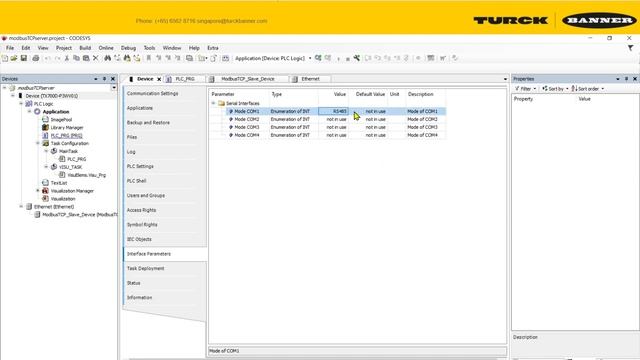640x360 pixels.
Task: Click the Login icon beside the application selector
Action: tap(318, 58)
